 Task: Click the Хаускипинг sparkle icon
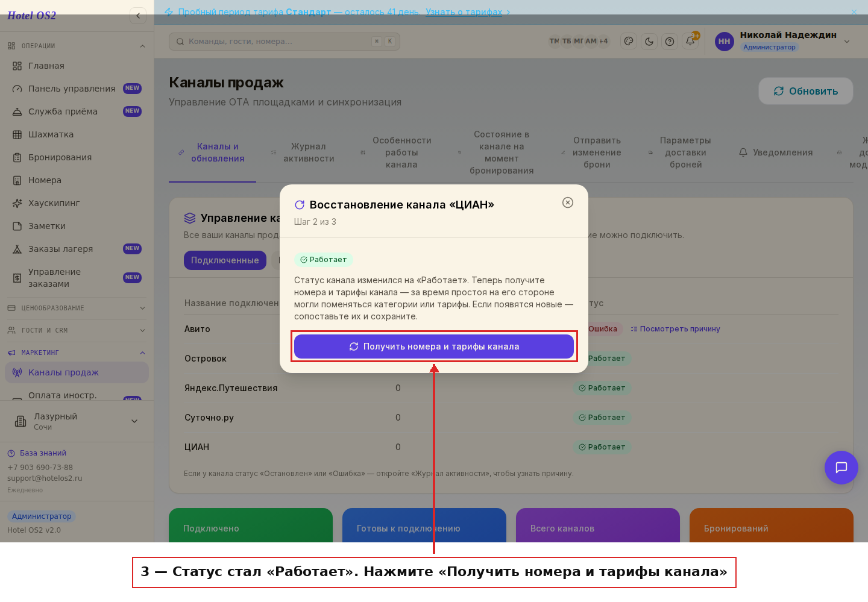point(17,203)
